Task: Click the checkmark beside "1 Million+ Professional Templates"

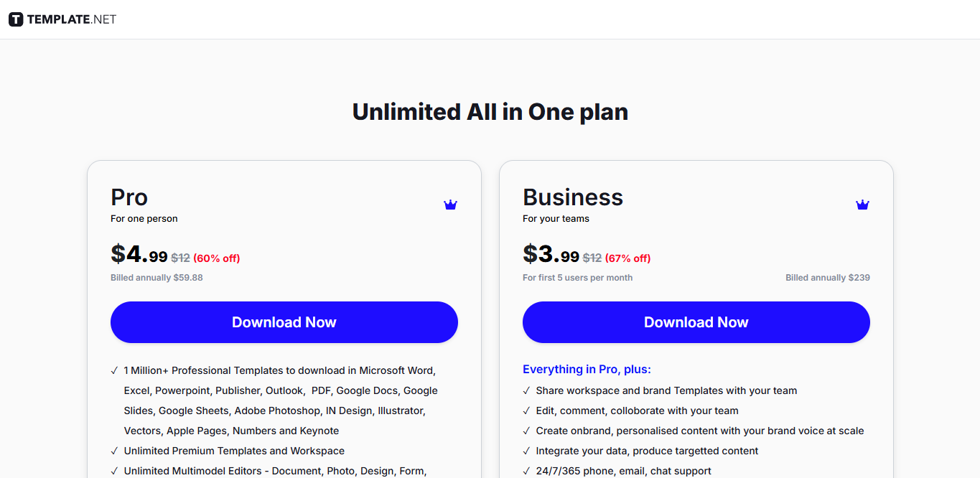Action: click(114, 370)
